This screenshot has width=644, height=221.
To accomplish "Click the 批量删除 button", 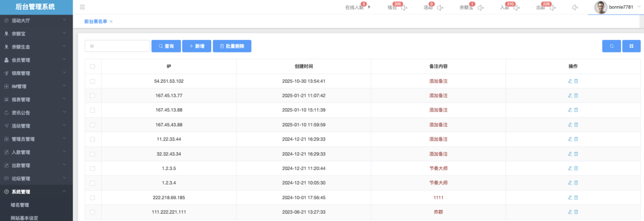I will click(231, 46).
